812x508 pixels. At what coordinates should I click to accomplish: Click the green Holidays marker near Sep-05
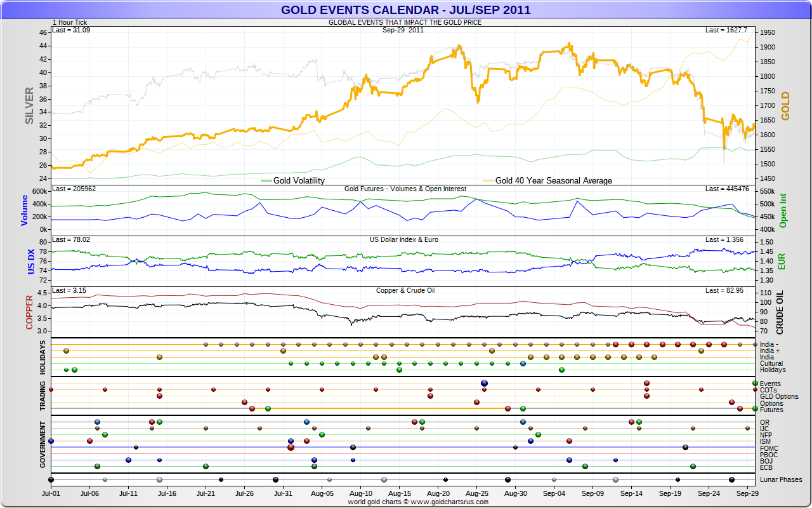pyautogui.click(x=561, y=370)
